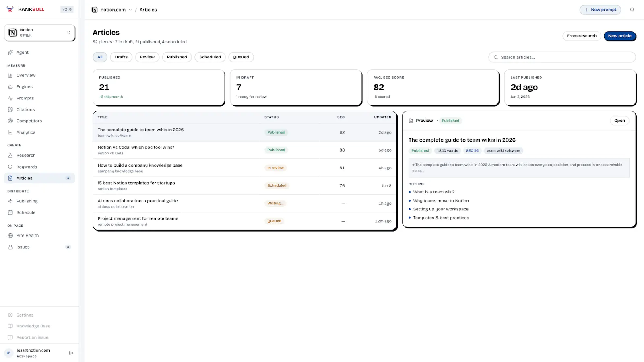The image size is (644, 362).
Task: Click the Schedule calendar icon
Action: 10,212
